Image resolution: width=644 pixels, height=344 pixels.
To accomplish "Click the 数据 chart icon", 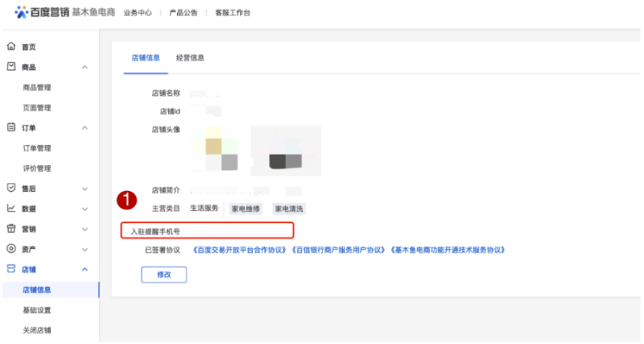I will pos(11,208).
